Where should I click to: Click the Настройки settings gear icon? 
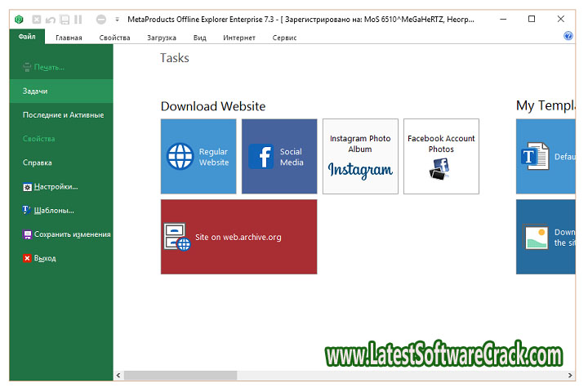pos(27,187)
